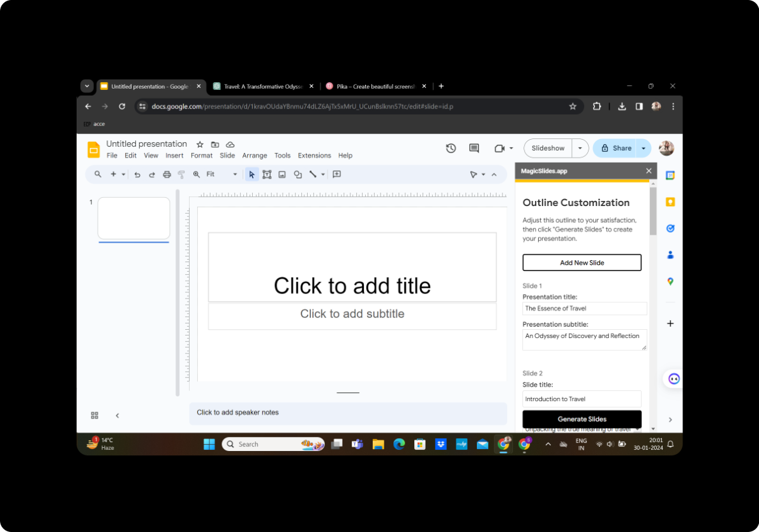Redo the last action
This screenshot has width=759, height=532.
tap(152, 175)
